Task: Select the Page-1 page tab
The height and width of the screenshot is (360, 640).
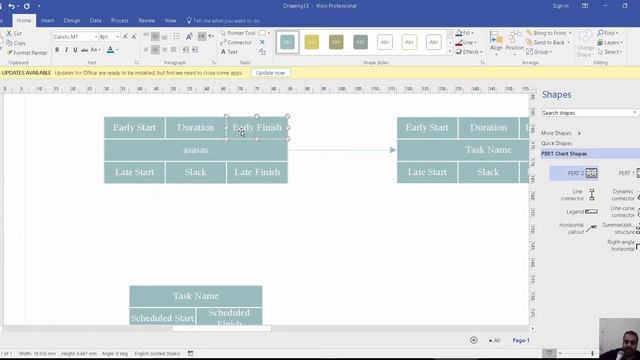Action: [x=521, y=340]
